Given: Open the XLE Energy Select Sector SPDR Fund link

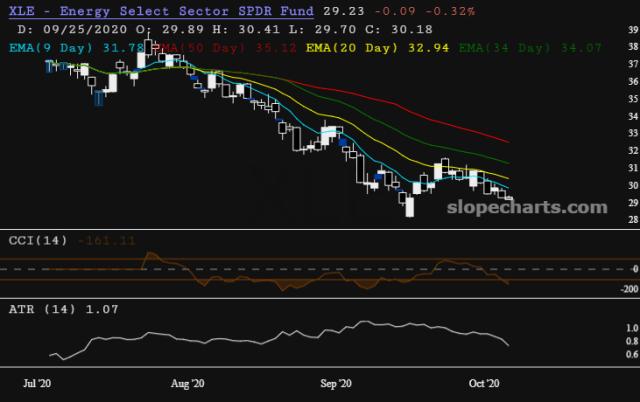Looking at the screenshot, I should click(161, 11).
